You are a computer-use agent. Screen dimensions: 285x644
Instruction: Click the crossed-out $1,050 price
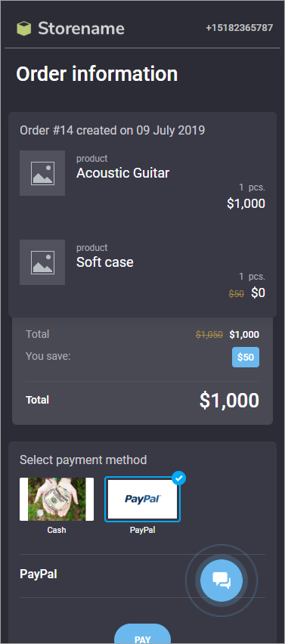tap(209, 335)
